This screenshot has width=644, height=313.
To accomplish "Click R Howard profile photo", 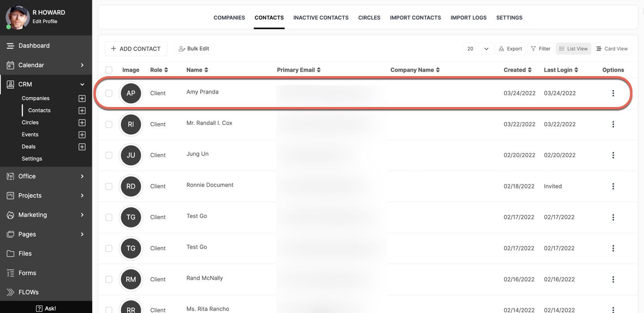I will click(x=17, y=17).
